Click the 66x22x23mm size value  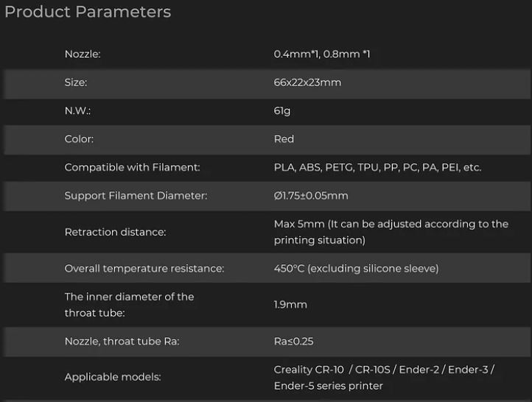[x=307, y=82]
